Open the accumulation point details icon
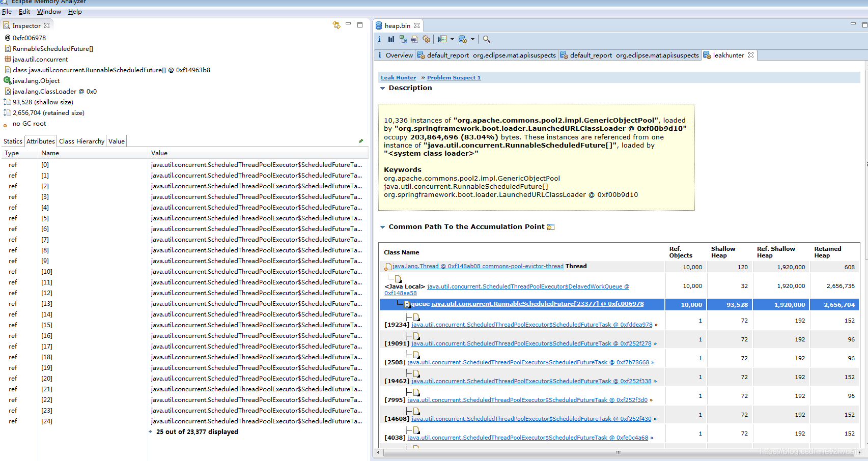868x461 pixels. (551, 227)
